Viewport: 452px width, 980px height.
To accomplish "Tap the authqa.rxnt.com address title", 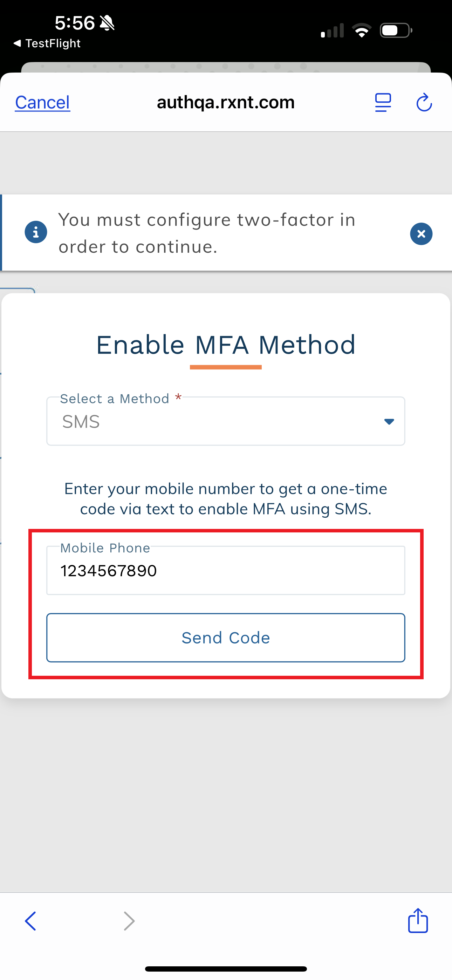I will tap(226, 102).
